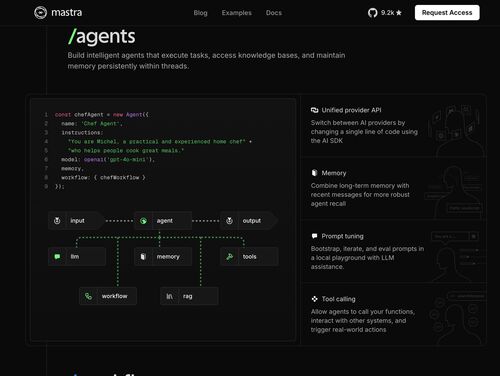Click the Unified provider API illustration
This screenshot has height=376, width=500.
coord(457,130)
